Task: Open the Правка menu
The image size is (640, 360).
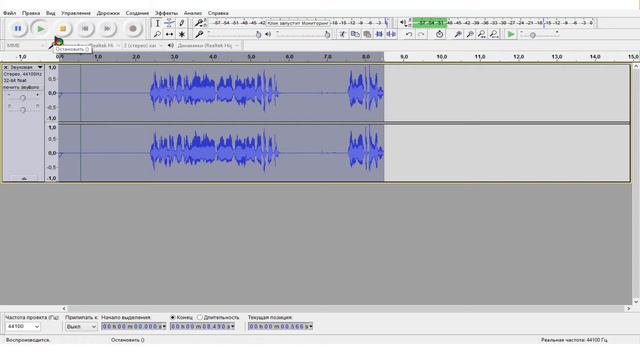Action: point(31,13)
